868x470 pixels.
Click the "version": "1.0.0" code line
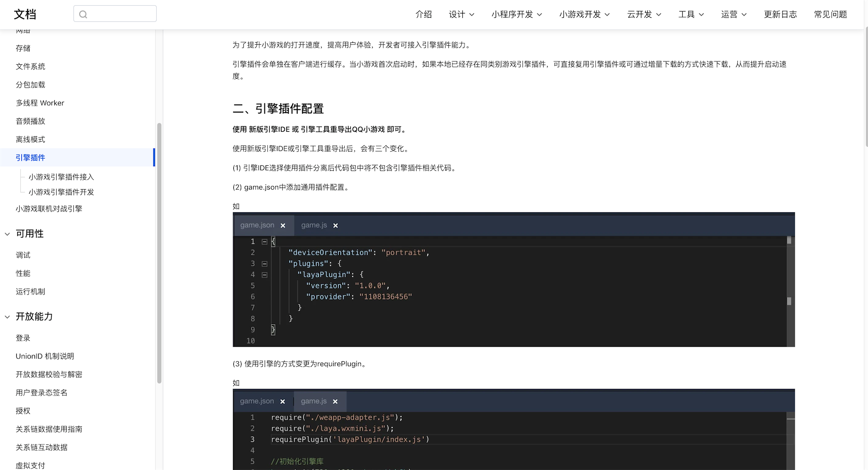point(348,286)
